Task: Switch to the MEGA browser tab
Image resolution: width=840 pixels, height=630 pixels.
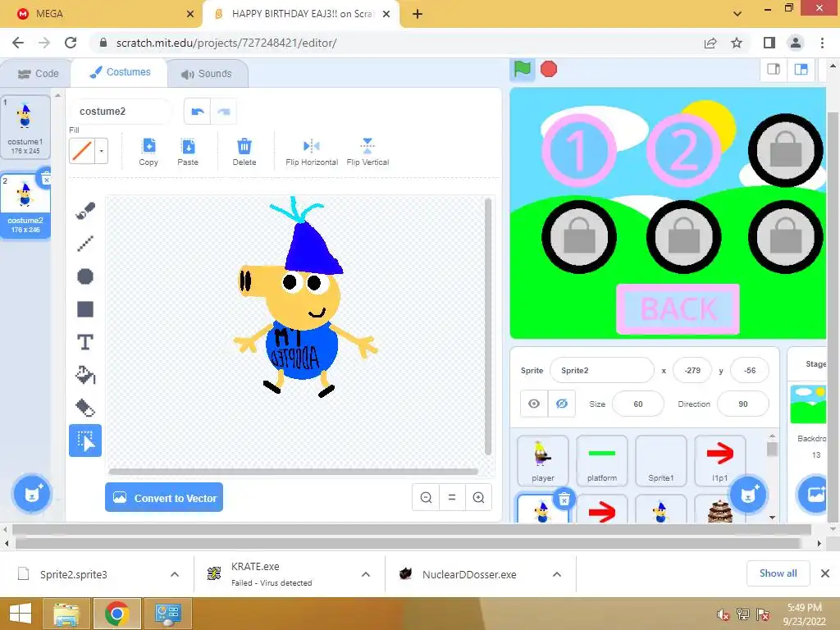Action: (102, 14)
